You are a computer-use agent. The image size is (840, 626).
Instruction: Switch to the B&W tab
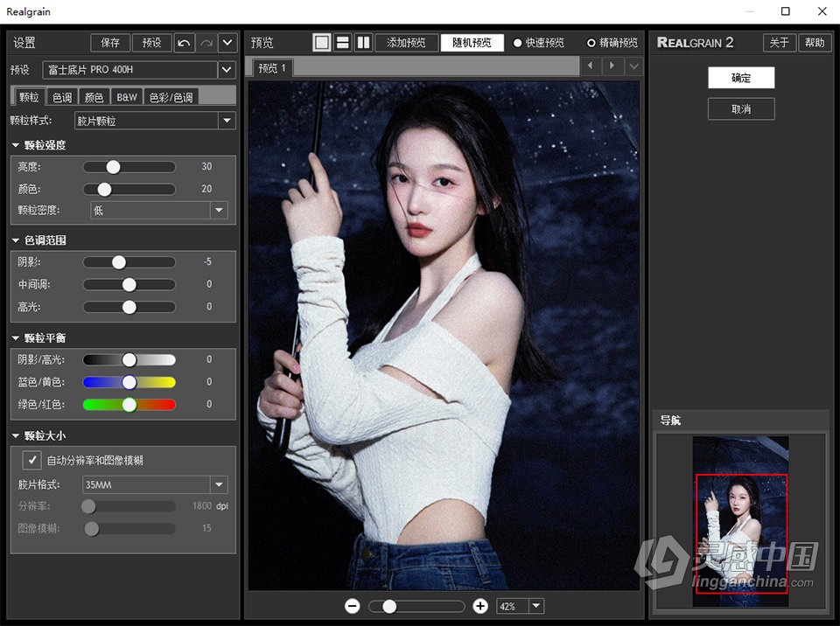126,97
